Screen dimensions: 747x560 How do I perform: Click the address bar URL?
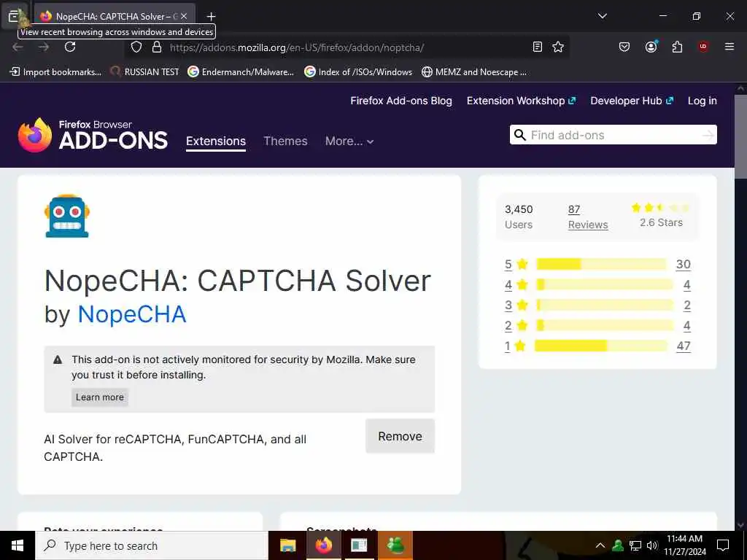tap(296, 47)
